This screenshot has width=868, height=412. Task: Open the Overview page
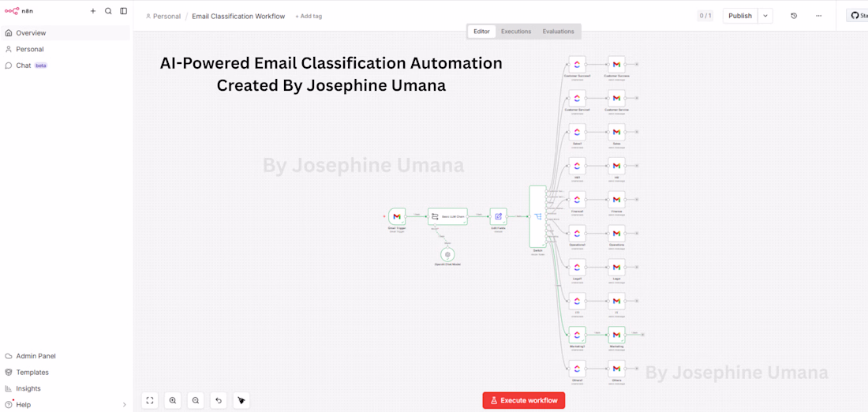pyautogui.click(x=65, y=33)
